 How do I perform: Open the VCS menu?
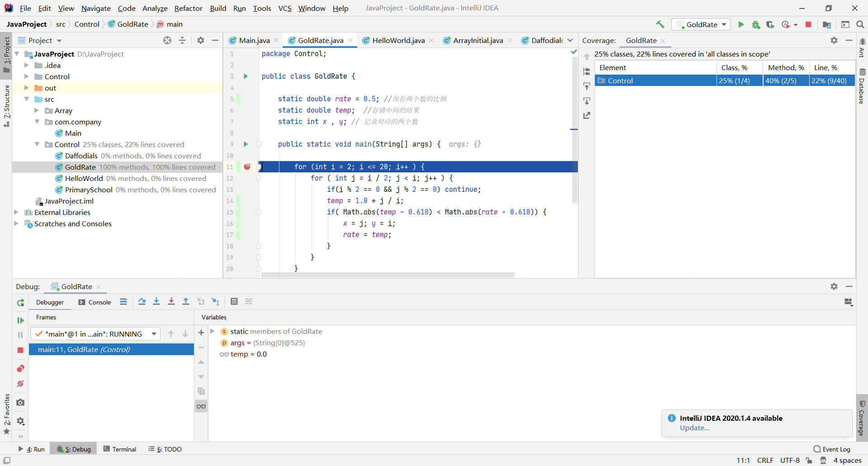[285, 8]
